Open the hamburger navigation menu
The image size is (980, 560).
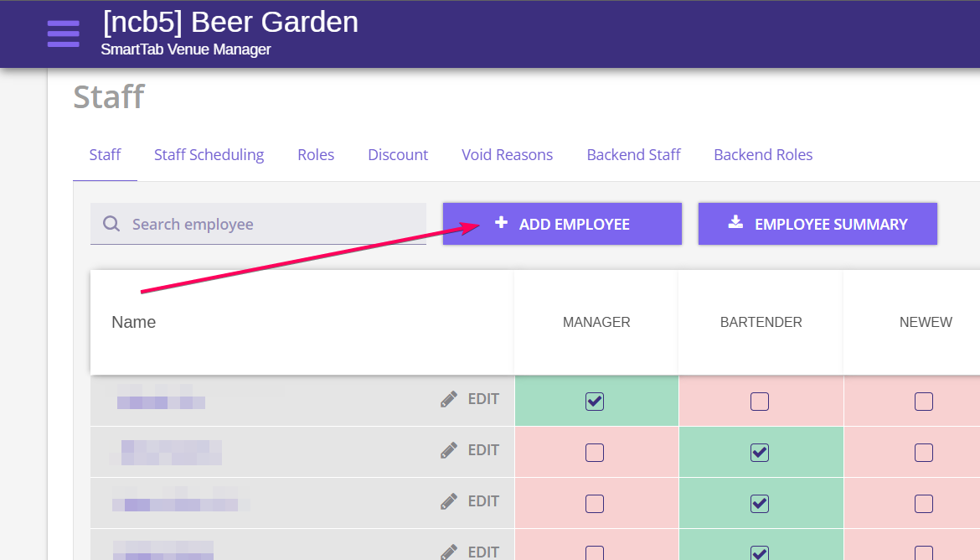pos(64,34)
